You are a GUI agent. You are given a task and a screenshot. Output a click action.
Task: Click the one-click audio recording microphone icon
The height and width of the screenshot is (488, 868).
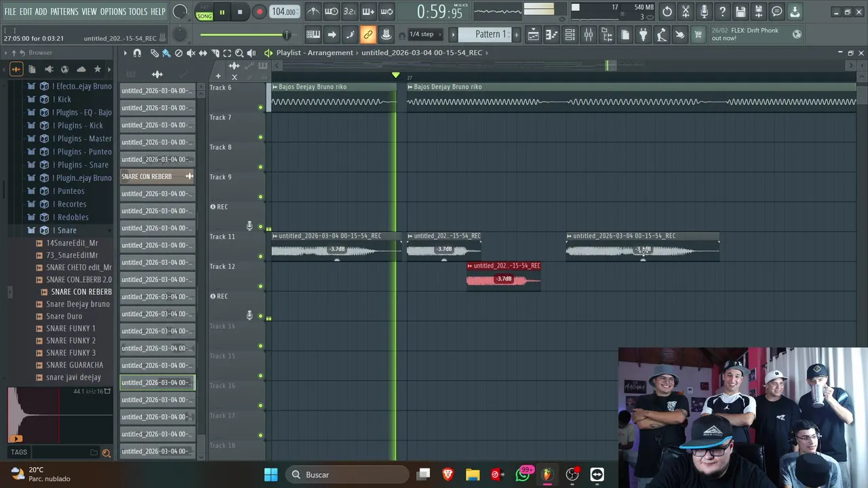[704, 12]
